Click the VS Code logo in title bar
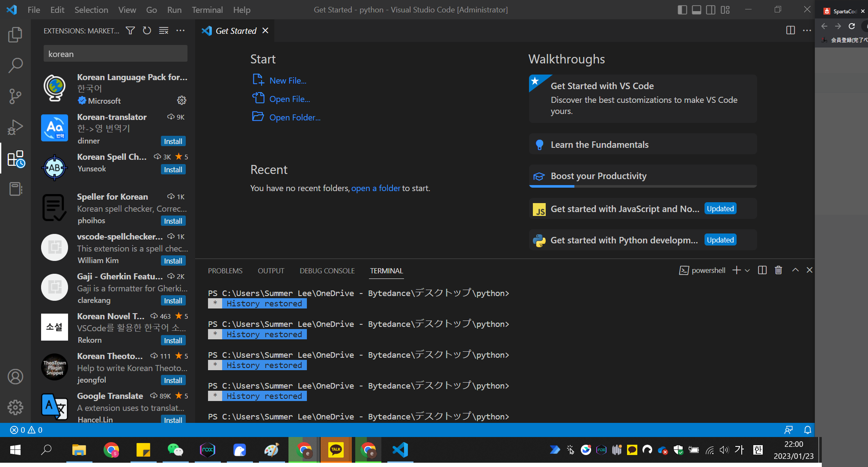Image resolution: width=868 pixels, height=467 pixels. click(x=12, y=9)
